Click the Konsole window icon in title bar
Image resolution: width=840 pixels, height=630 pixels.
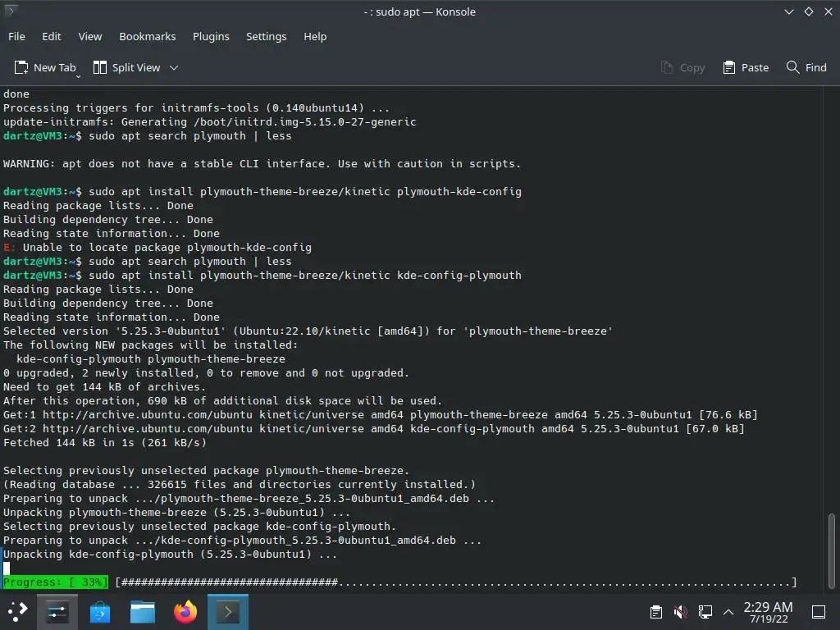tap(11, 10)
